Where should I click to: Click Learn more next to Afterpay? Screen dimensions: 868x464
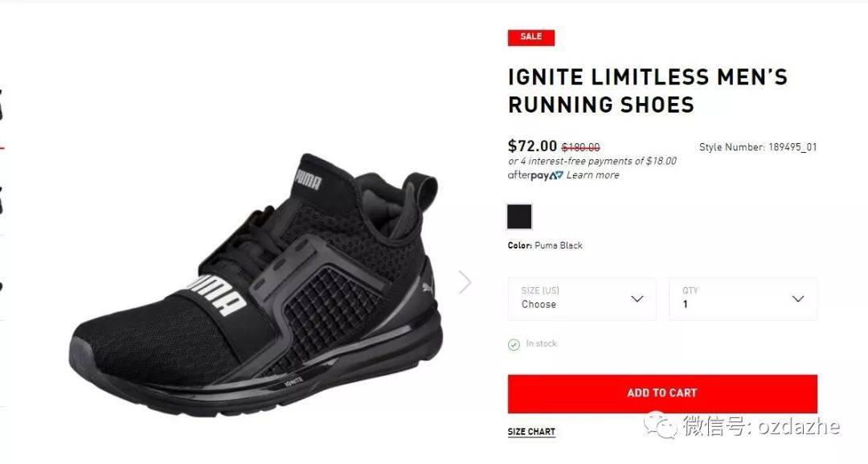point(592,175)
